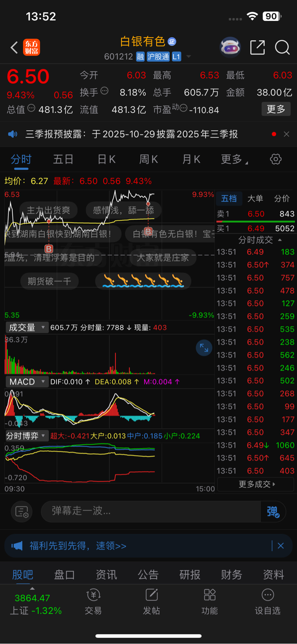Switch to the 五日 chart tab

(x=63, y=159)
